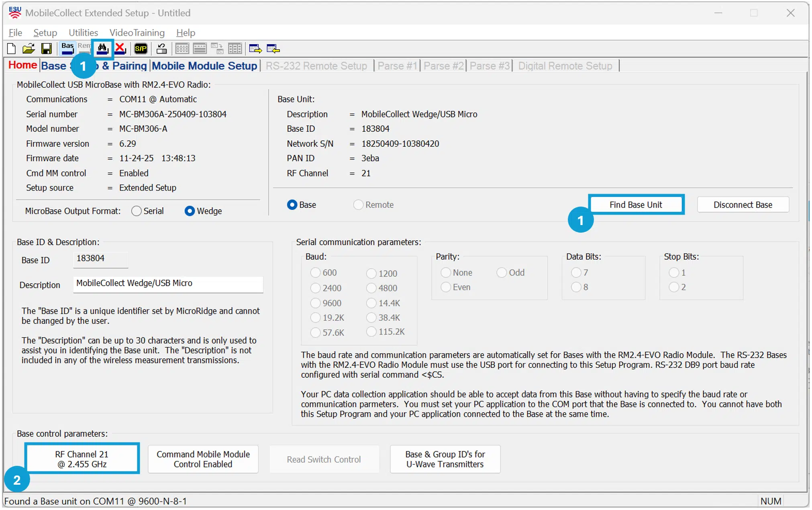Screen dimensions: 812x510
Task: Choose the Remote radio option
Action: (358, 205)
